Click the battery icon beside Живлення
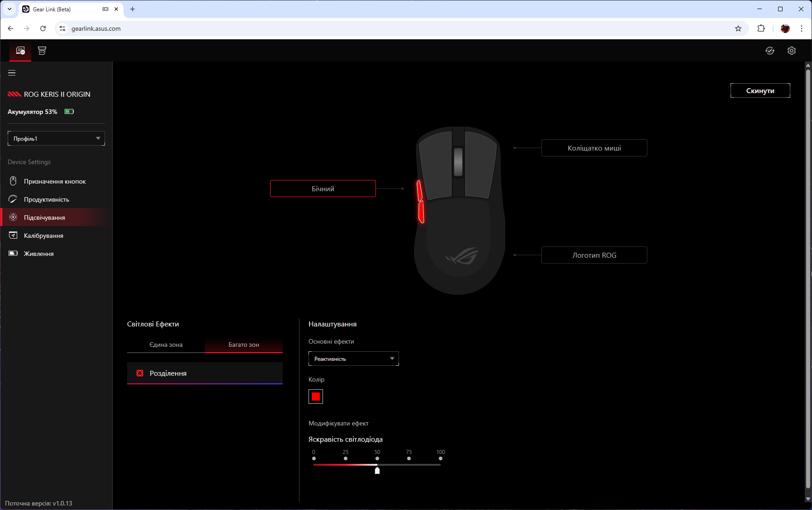812x510 pixels. (13, 254)
